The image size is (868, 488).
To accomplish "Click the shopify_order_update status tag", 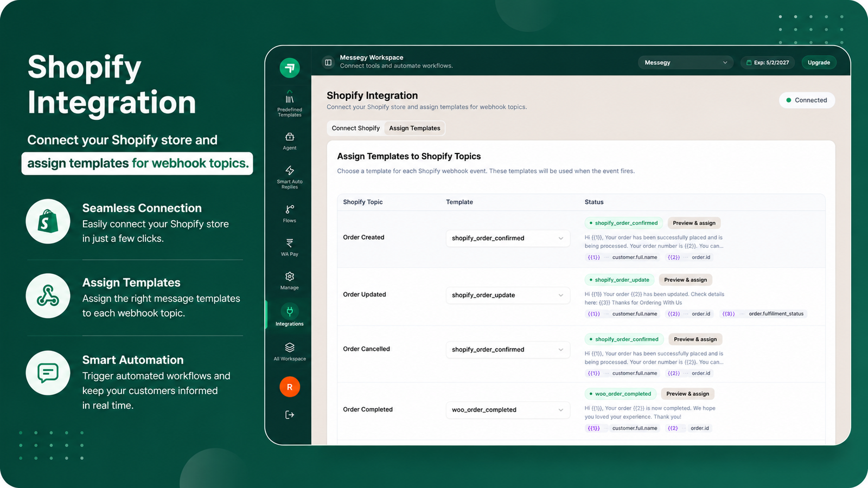I will [619, 280].
